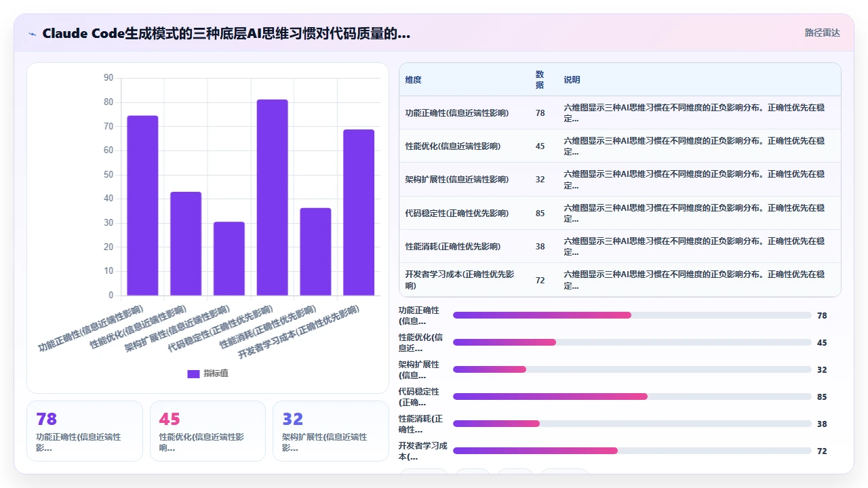Click the 性能优化 bar in the bar chart

[186, 243]
